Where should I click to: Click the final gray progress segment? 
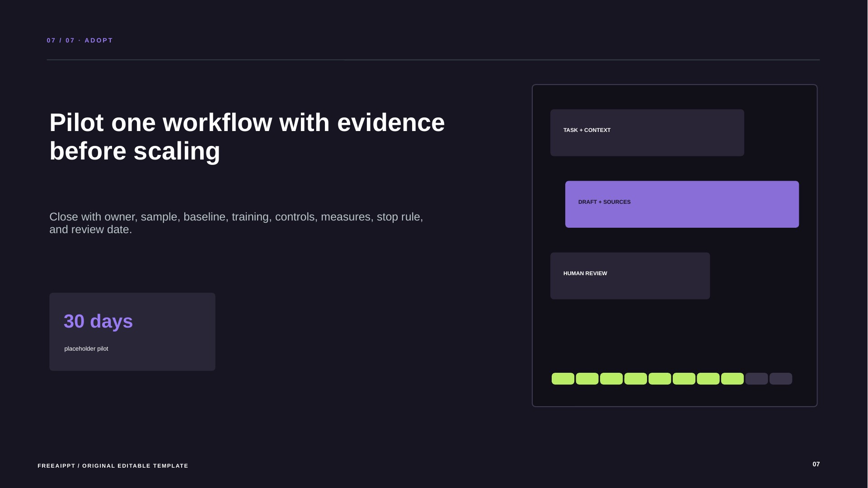point(781,379)
